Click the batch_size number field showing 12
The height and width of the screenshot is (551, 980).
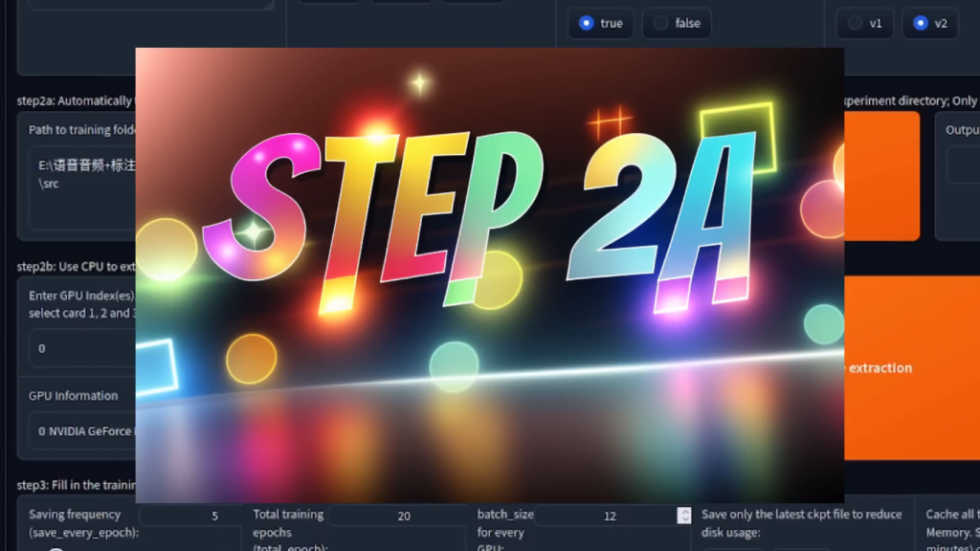[605, 516]
